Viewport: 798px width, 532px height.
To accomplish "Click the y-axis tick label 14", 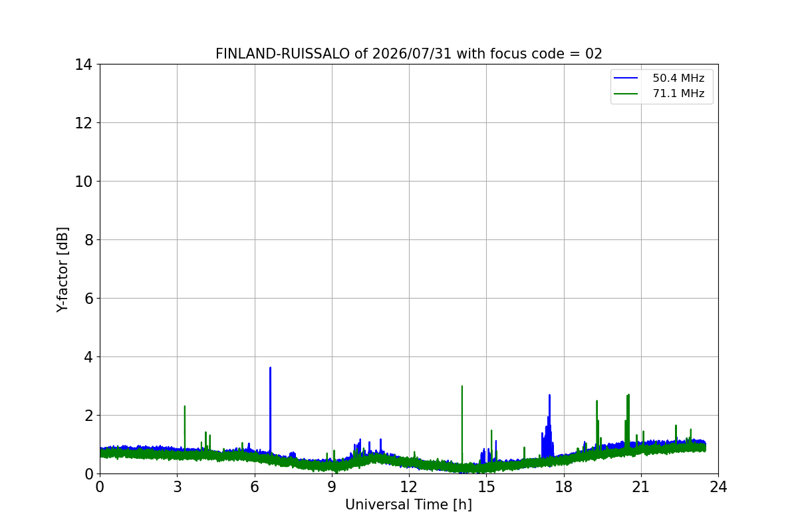I will [x=84, y=65].
